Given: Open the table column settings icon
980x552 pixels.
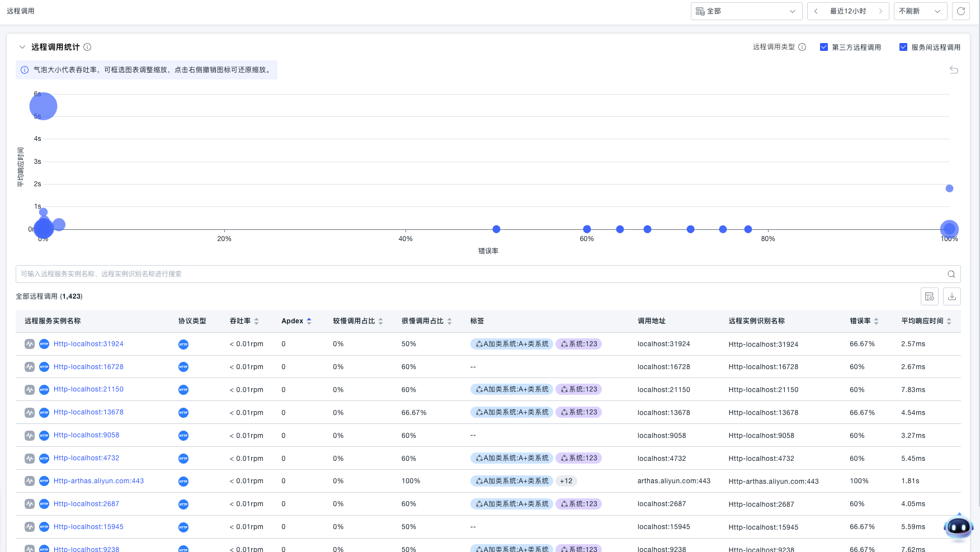Looking at the screenshot, I should click(x=929, y=296).
